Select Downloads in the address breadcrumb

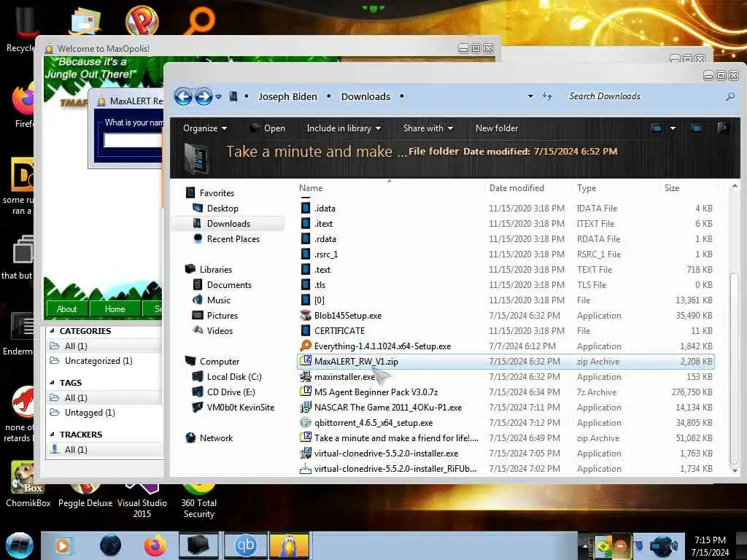[365, 97]
